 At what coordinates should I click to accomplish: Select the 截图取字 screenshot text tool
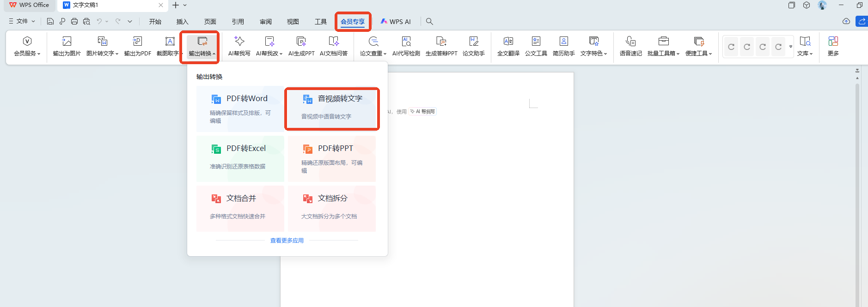click(169, 47)
